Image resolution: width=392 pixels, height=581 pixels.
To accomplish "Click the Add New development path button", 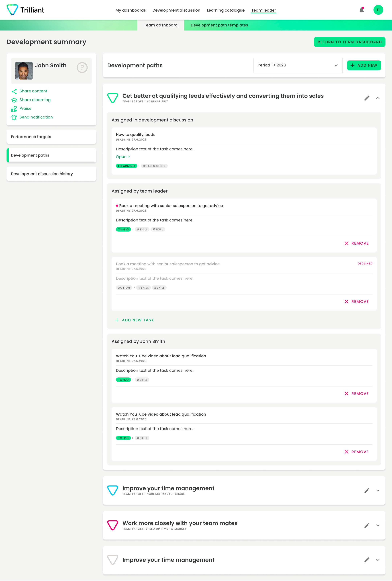I will coord(364,65).
